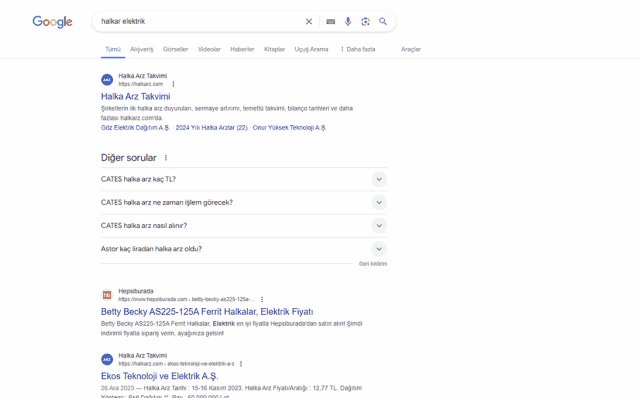Open Betty Becky AS225-125A Ferrit Halkalar result

click(x=207, y=312)
